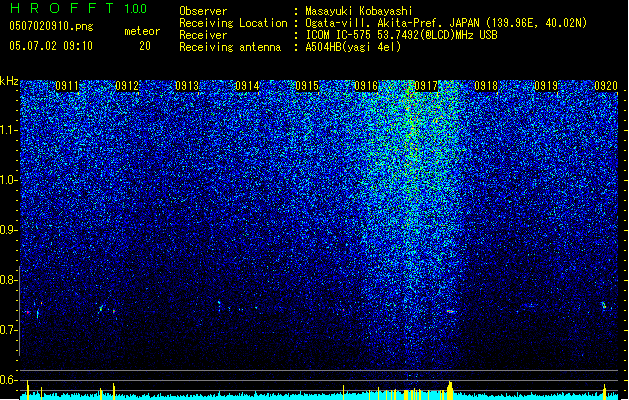Click the 0914 time marker

click(x=247, y=85)
